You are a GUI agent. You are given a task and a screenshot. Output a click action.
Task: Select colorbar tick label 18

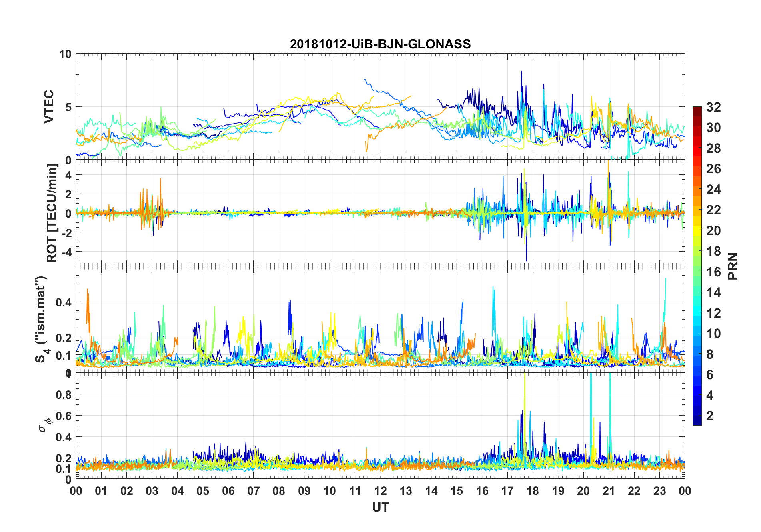click(x=713, y=251)
